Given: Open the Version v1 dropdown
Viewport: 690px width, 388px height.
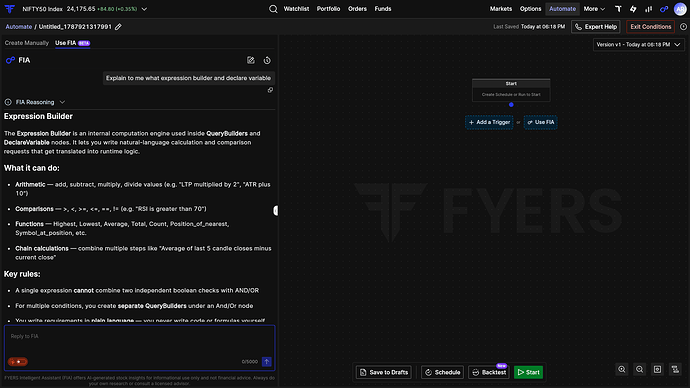Looking at the screenshot, I should (x=638, y=44).
